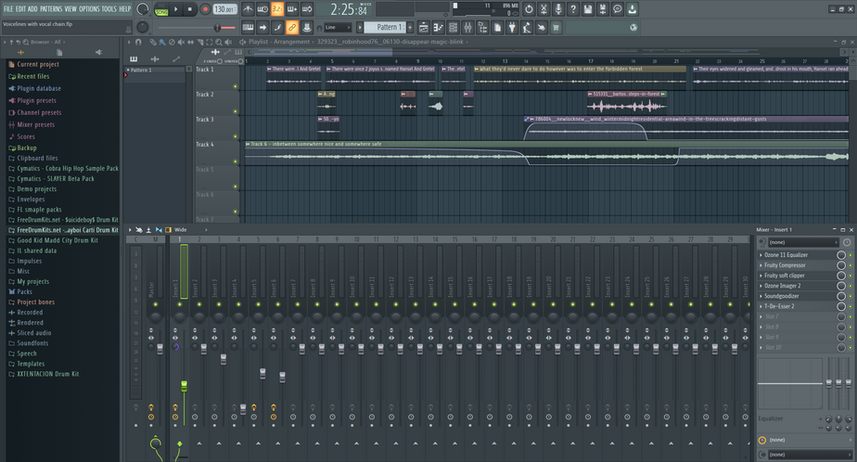Expand Cymatics - Cobra Hip Hop Sample Pack
This screenshot has width=857, height=462.
tap(67, 168)
